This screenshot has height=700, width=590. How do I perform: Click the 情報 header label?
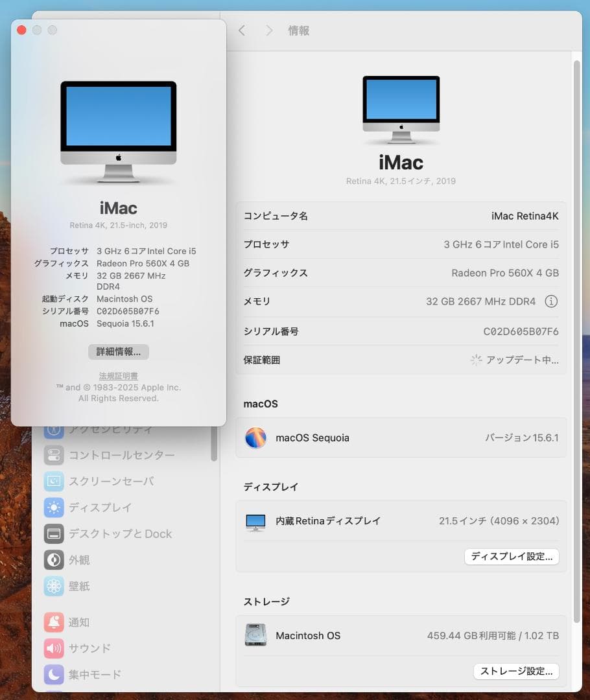(x=298, y=30)
